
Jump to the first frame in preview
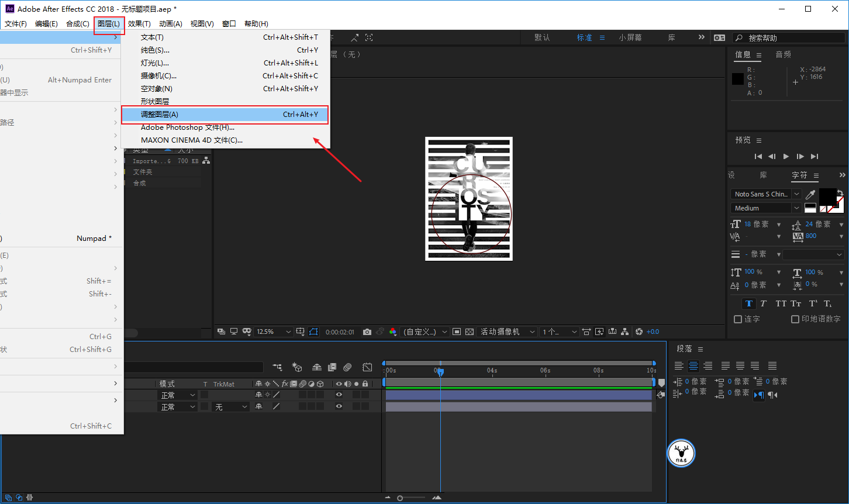point(758,156)
